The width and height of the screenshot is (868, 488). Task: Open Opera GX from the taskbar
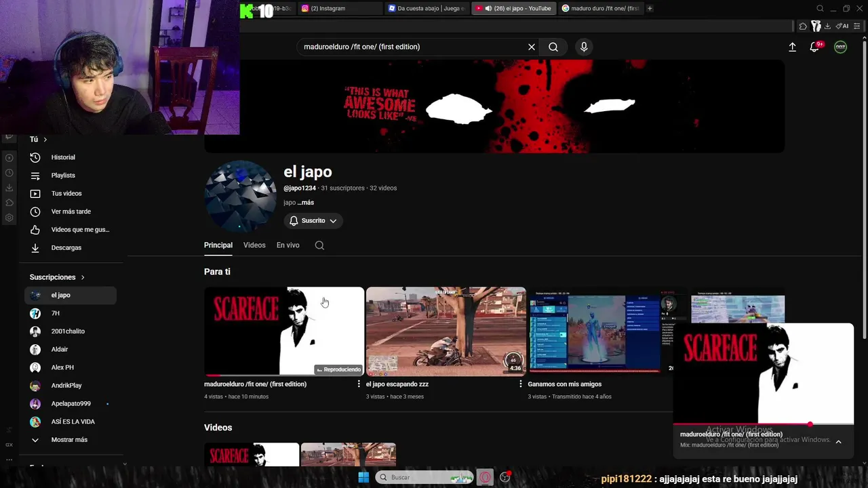(x=485, y=477)
